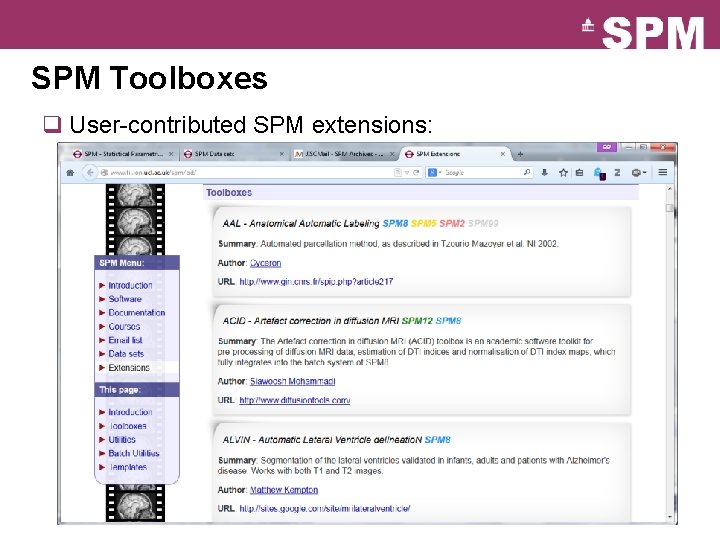Bookmark this page with the star icon
The height and width of the screenshot is (540, 720).
563,173
